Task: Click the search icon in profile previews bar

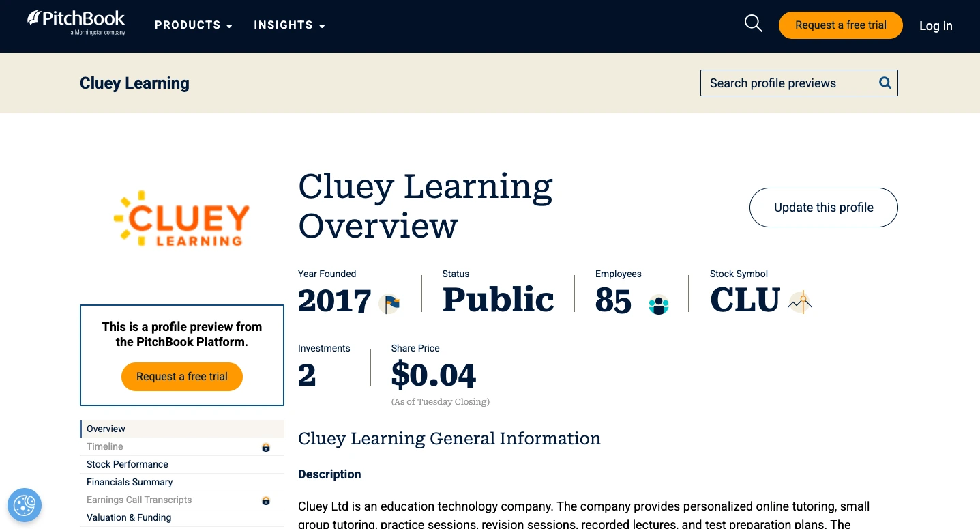Action: tap(885, 83)
